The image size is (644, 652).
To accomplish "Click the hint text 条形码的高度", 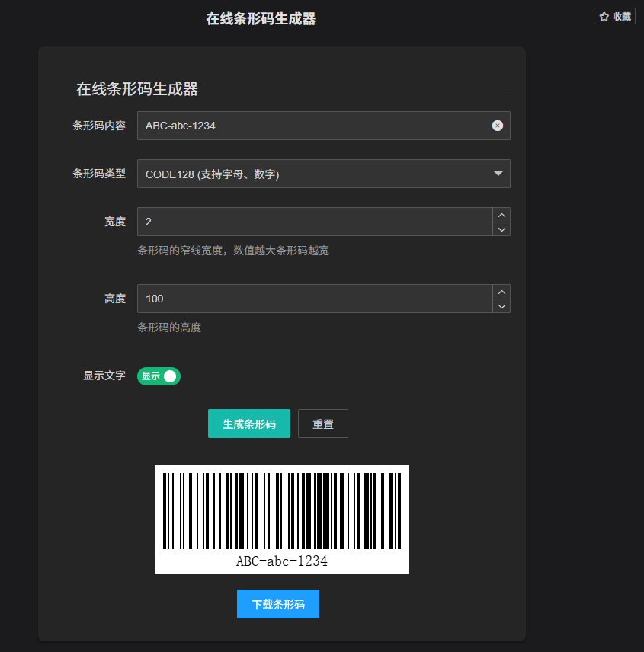I will (x=169, y=328).
